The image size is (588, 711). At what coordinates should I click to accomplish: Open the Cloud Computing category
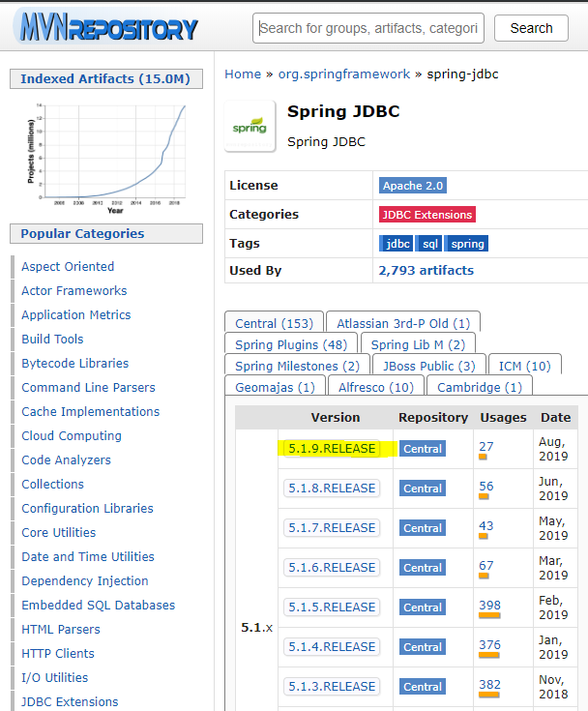(72, 435)
